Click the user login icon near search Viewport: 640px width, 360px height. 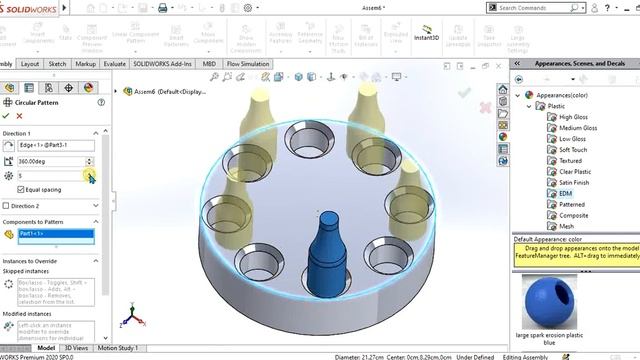coord(594,8)
